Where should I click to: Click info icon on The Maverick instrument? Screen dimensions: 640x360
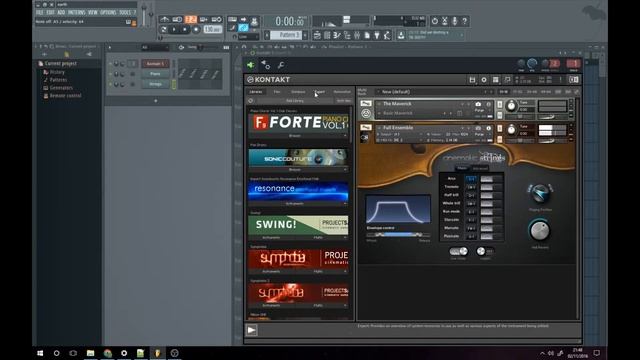489,104
